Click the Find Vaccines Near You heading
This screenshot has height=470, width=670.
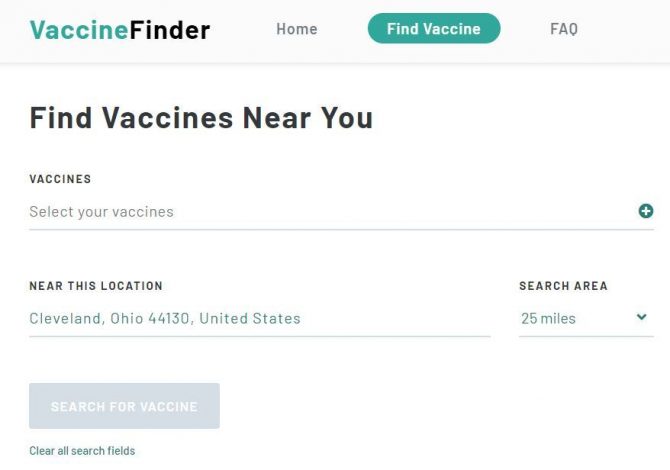pos(201,118)
